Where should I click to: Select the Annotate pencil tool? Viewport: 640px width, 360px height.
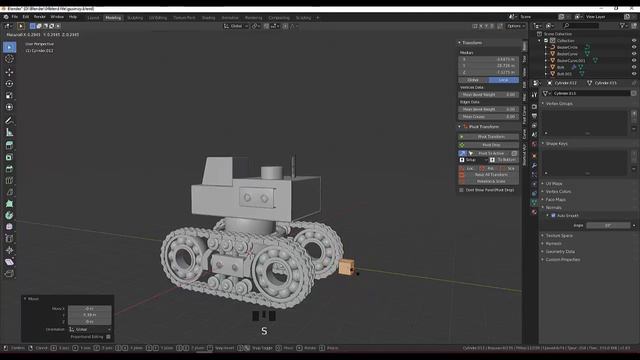pos(9,120)
